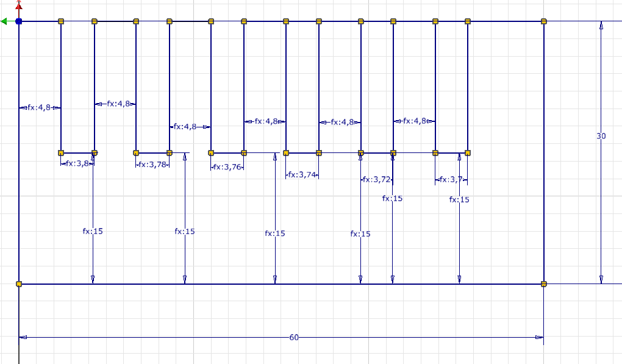
Task: Select the fx:3,8 slot width dimension
Action: tap(77, 163)
